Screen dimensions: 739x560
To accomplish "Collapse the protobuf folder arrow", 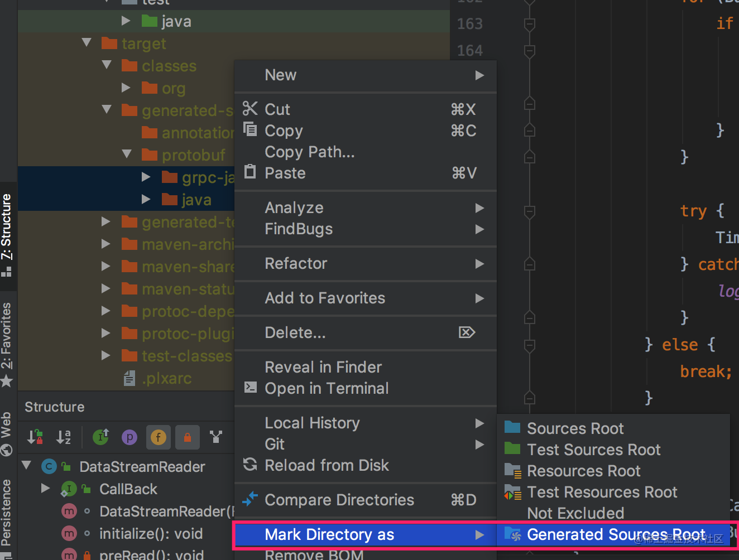I will pos(127,154).
